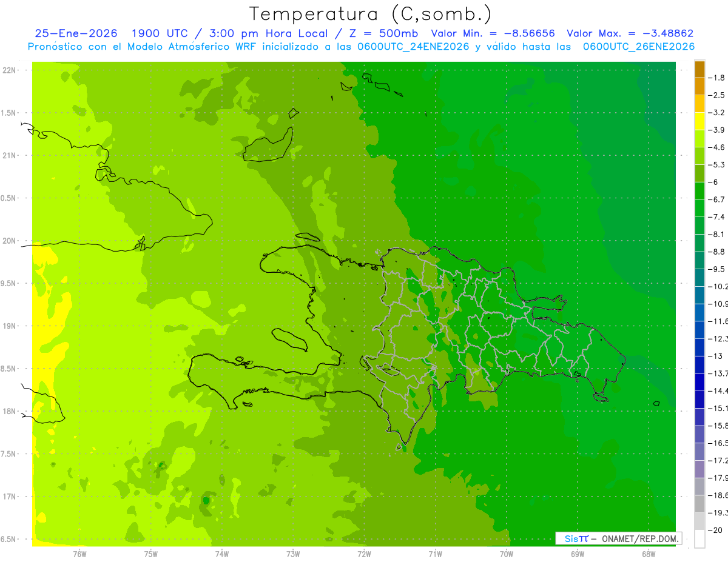Pick the orange swatch between -1.8 and -2.5
Screen dimensions: 728x562
pyautogui.click(x=699, y=87)
